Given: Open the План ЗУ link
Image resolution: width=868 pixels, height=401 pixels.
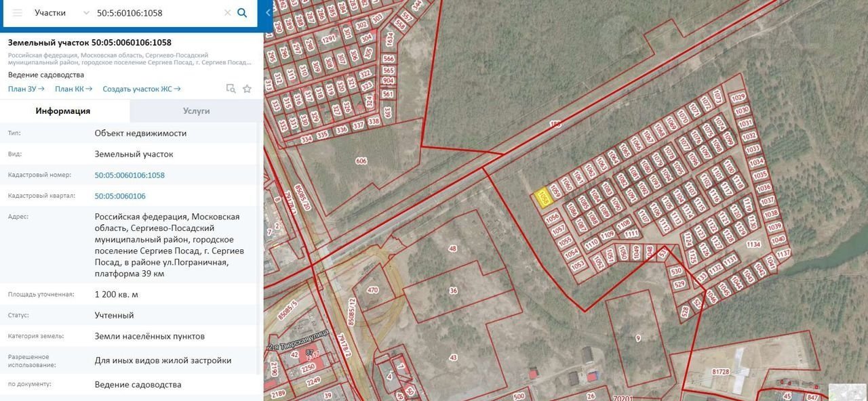Looking at the screenshot, I should coord(26,89).
